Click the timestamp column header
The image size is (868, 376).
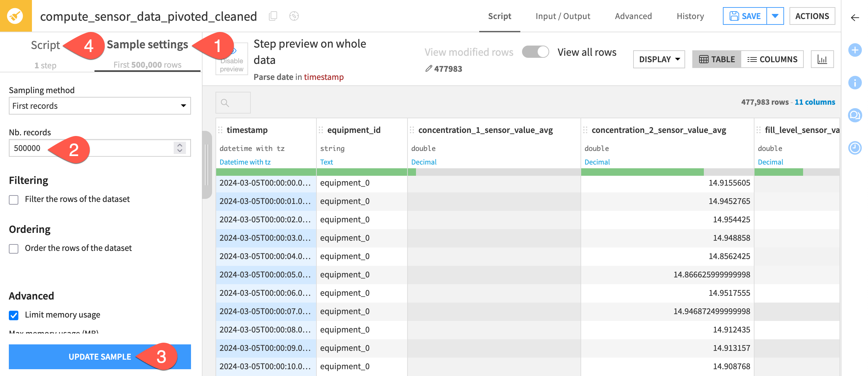[x=247, y=130]
